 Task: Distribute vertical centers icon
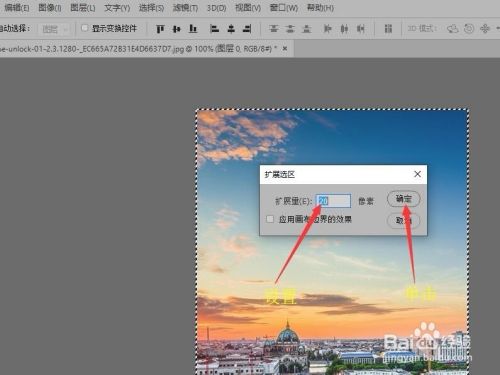(290, 29)
